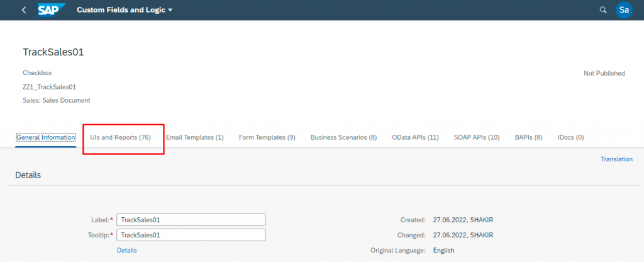Focus the Label input field

tap(191, 220)
